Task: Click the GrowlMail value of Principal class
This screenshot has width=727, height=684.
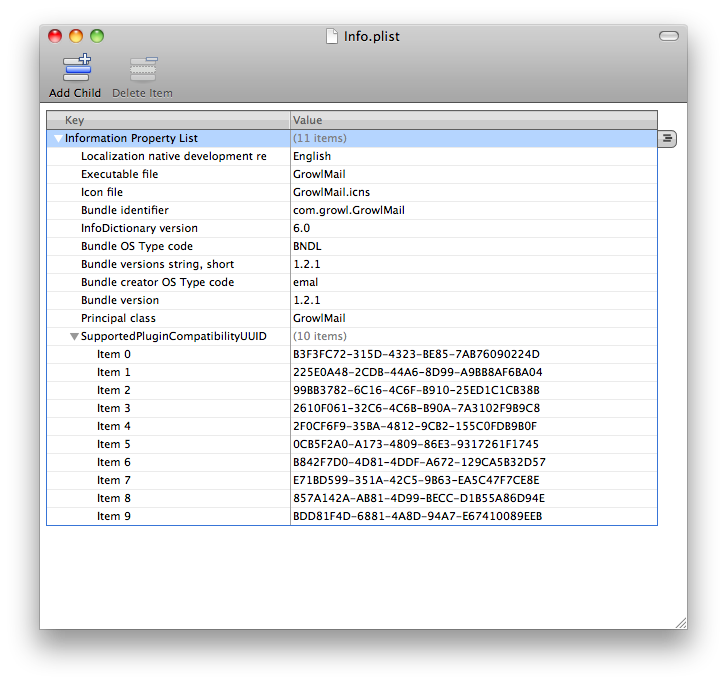Action: [x=319, y=318]
